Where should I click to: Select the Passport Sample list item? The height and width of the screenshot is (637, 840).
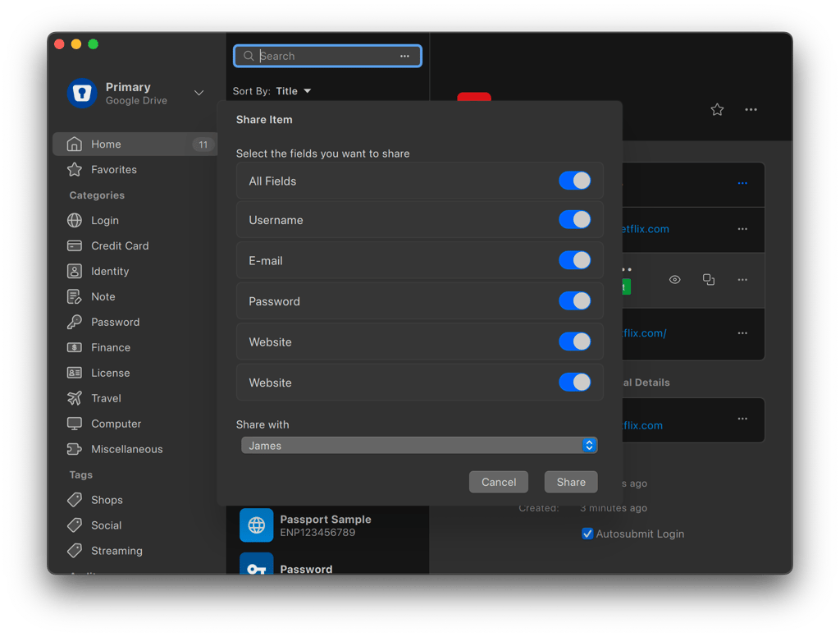click(x=328, y=525)
